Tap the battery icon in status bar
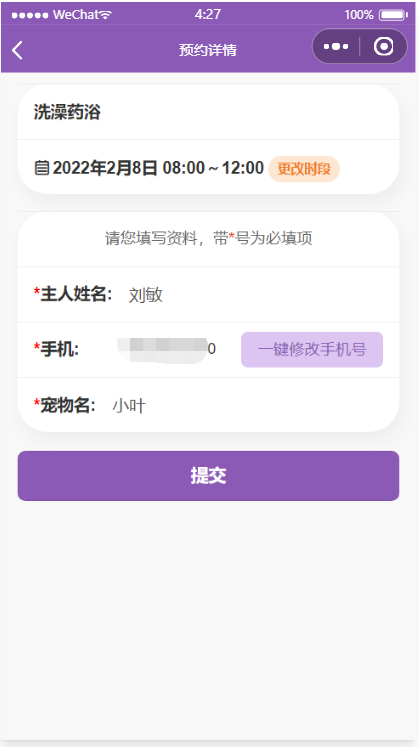 click(x=393, y=15)
